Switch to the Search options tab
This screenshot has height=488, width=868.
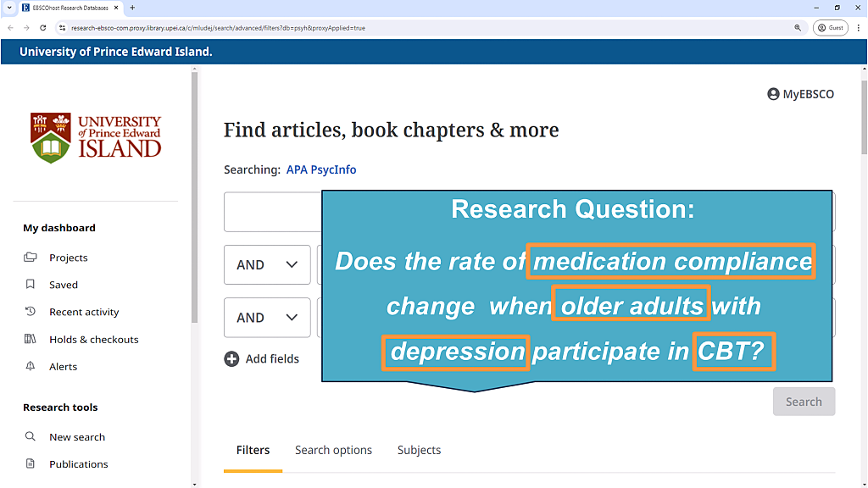pos(333,450)
